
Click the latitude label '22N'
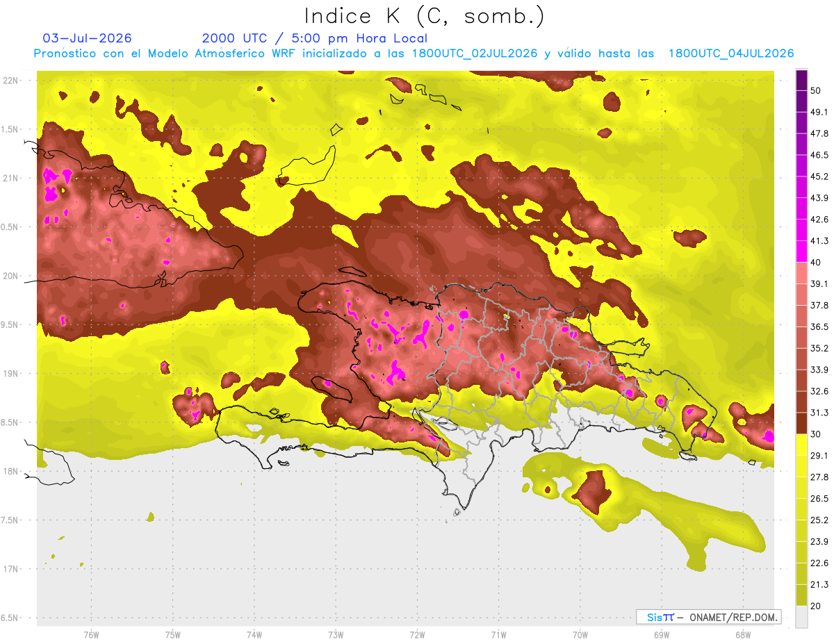[x=11, y=80]
